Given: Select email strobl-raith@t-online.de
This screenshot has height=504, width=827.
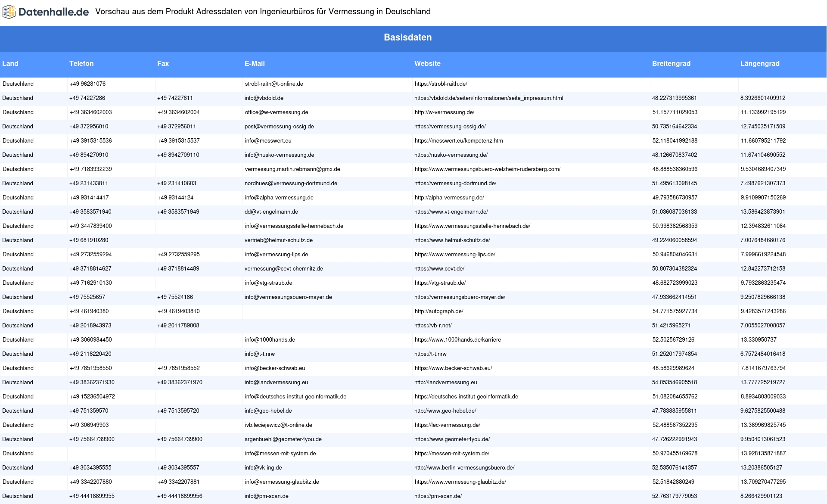Looking at the screenshot, I should point(274,84).
